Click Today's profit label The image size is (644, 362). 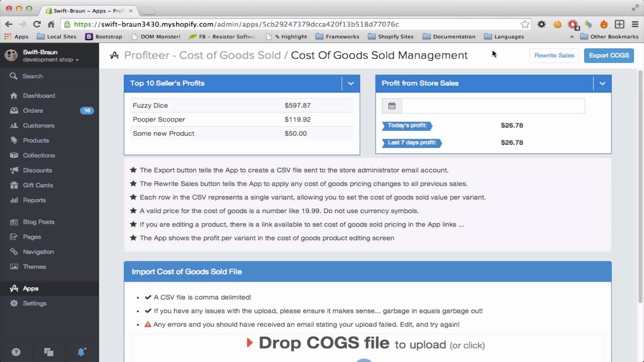click(407, 125)
